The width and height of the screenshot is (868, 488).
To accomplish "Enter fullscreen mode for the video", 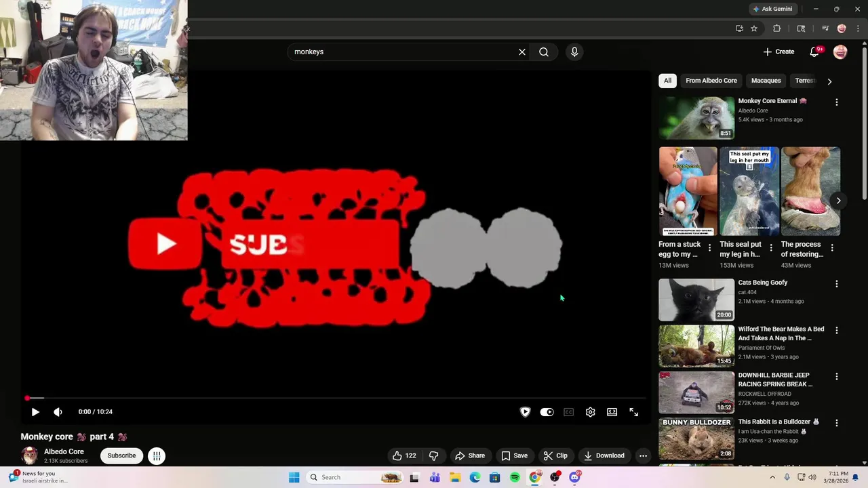I will [x=633, y=412].
